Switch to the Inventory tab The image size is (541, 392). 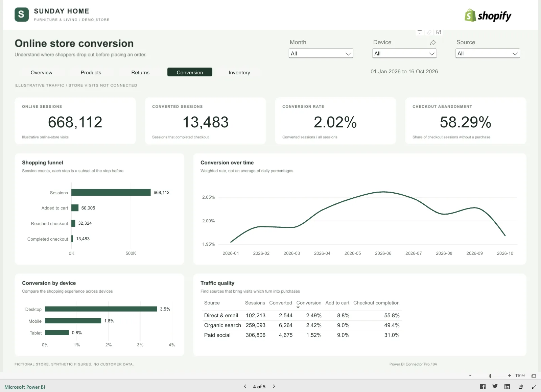[239, 72]
